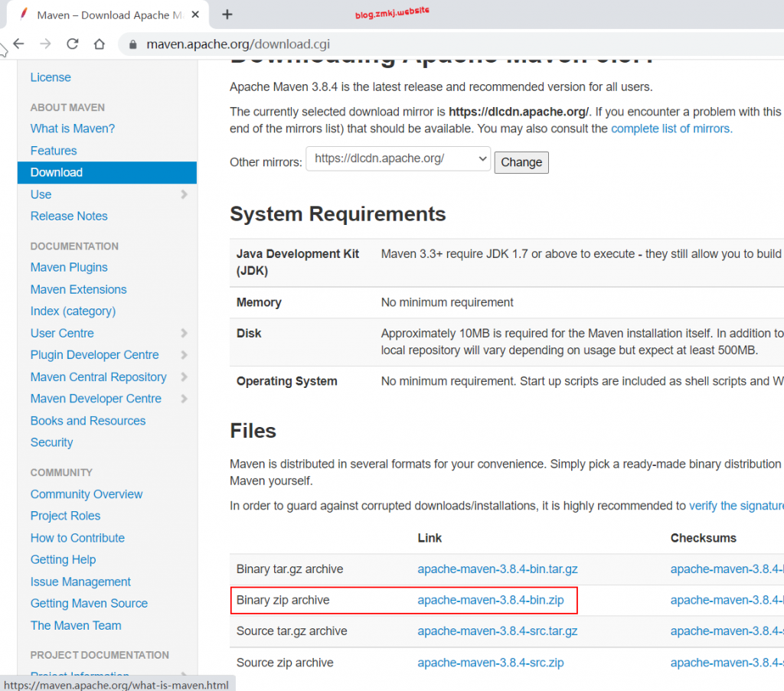Click the padlock site info icon
This screenshot has height=691, width=784.
[132, 44]
